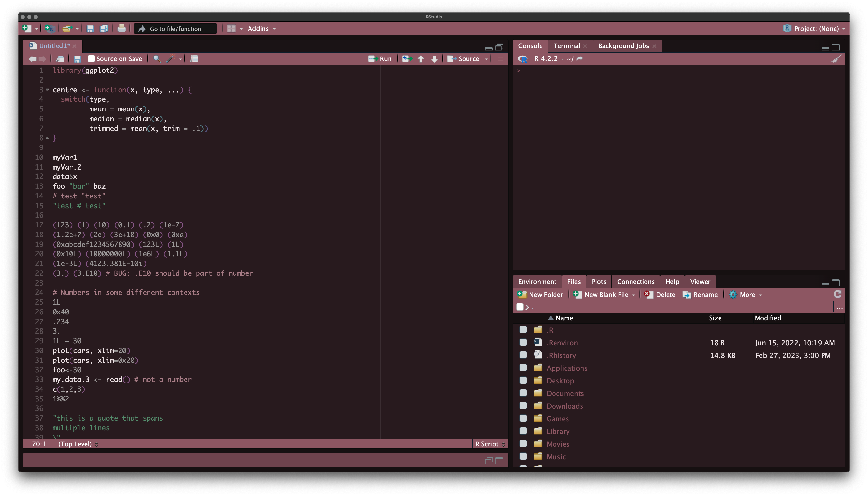Go back to previous source location
868x496 pixels.
point(32,59)
